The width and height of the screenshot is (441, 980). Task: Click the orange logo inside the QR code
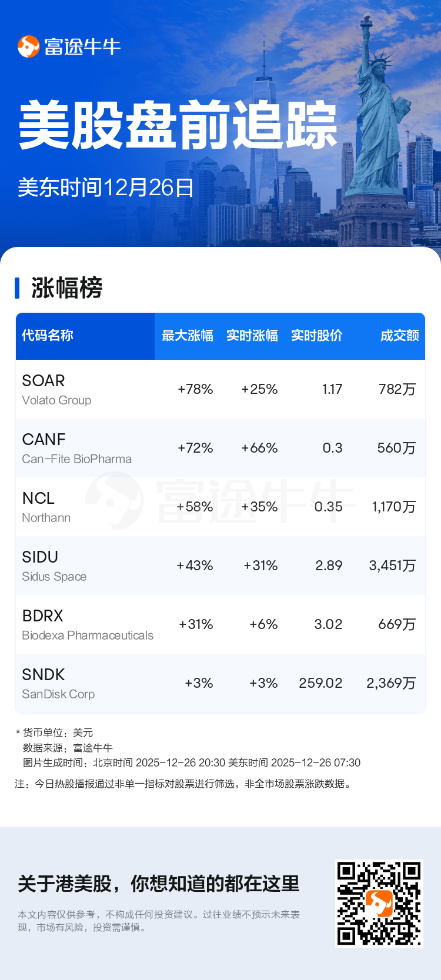click(x=379, y=904)
